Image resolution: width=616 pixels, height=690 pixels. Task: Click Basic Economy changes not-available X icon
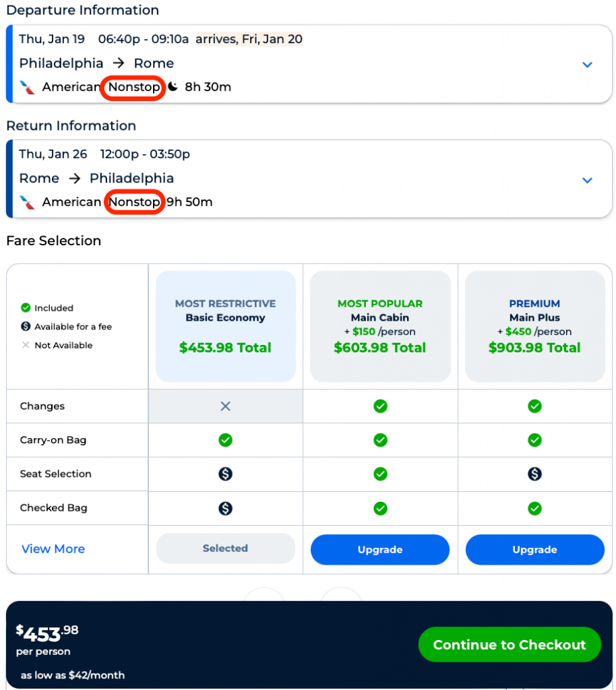(x=226, y=406)
